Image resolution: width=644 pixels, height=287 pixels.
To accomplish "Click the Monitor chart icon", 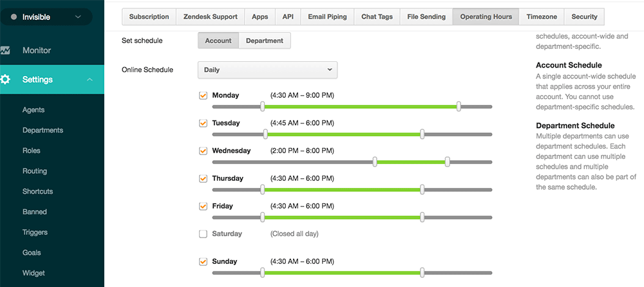I will [x=5, y=50].
